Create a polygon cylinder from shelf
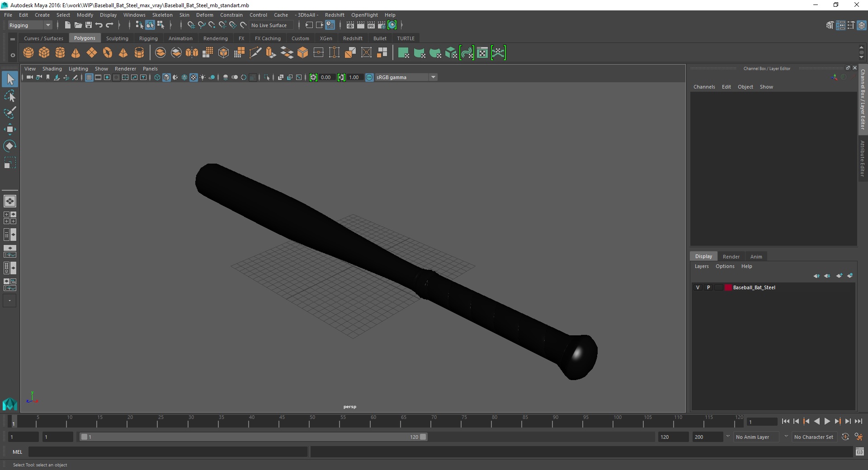The image size is (868, 470). (x=60, y=53)
